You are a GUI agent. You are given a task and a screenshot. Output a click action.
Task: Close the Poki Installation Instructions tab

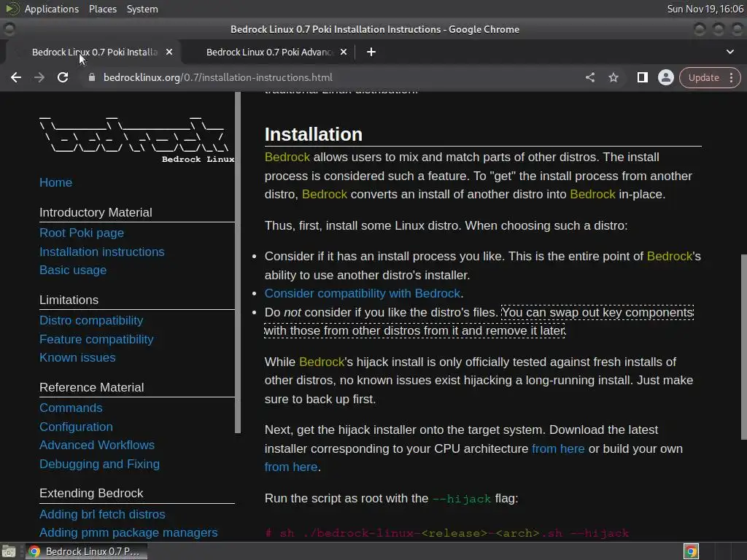pyautogui.click(x=169, y=52)
